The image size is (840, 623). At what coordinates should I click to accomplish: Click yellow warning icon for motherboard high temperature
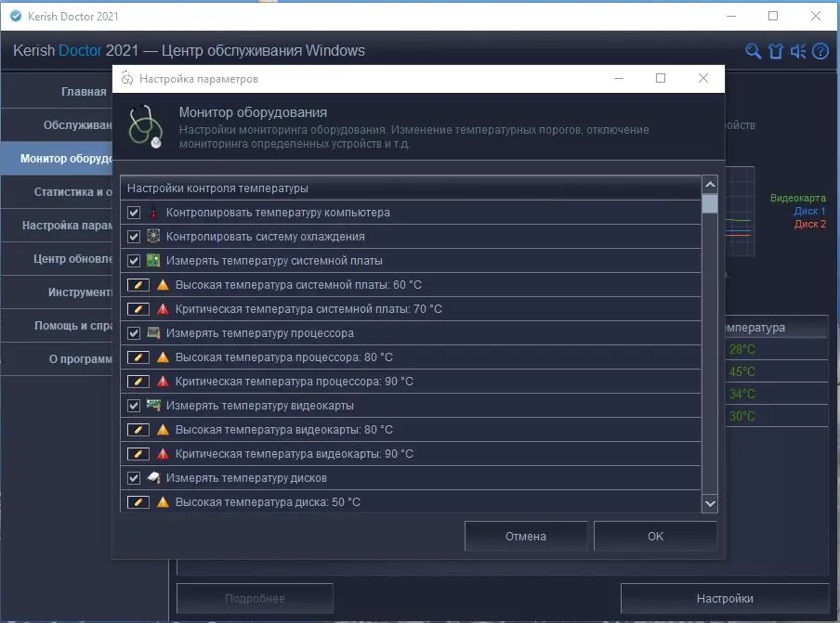pyautogui.click(x=163, y=285)
